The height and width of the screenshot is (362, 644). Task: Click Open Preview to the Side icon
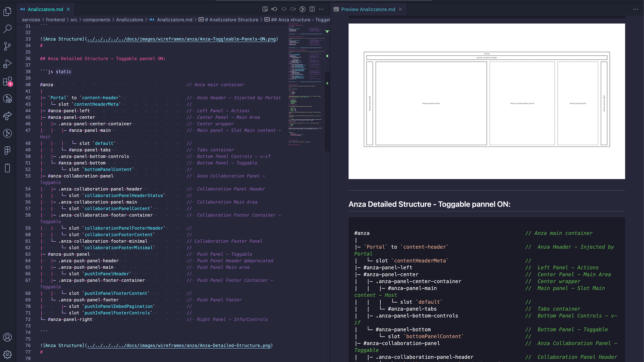(x=265, y=9)
